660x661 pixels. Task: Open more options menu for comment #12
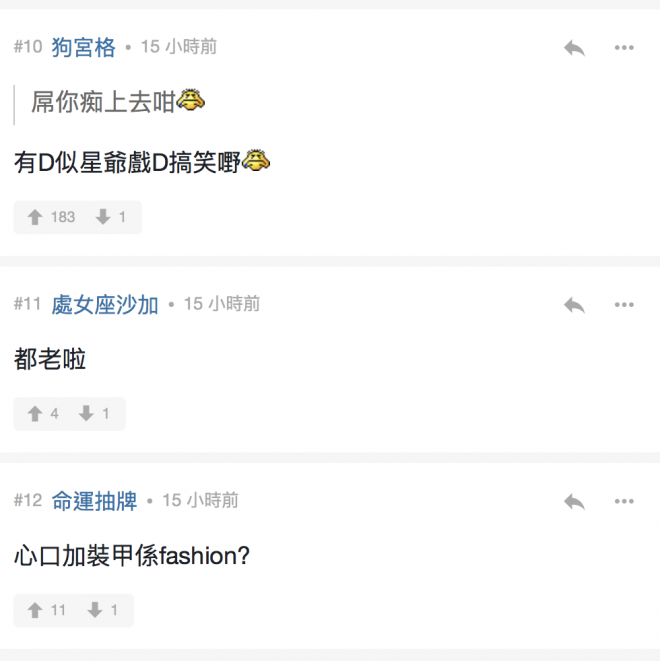pyautogui.click(x=624, y=501)
